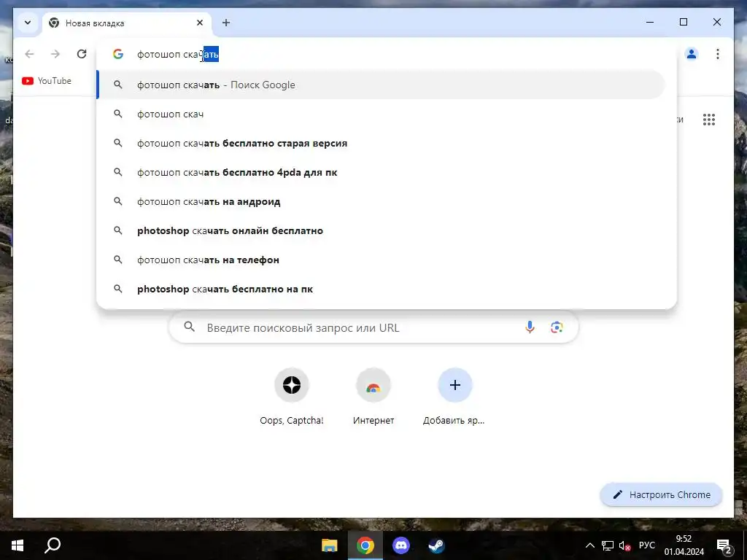747x560 pixels.
Task: Select suggestion фотошоп скачать на телефон
Action: (x=381, y=260)
